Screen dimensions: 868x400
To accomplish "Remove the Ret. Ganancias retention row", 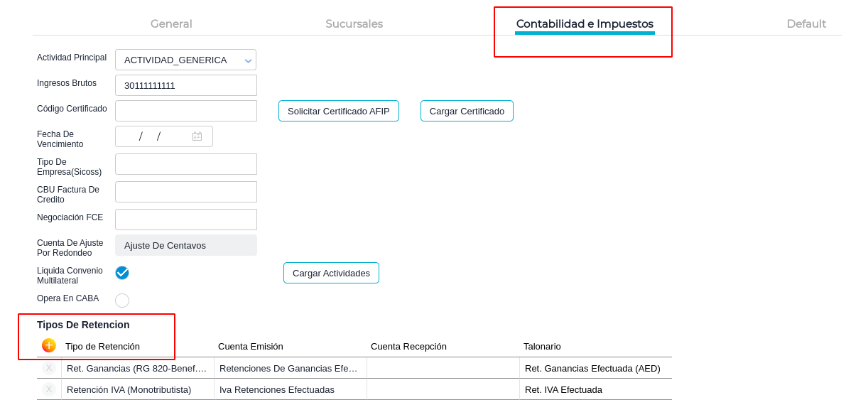I will point(49,368).
